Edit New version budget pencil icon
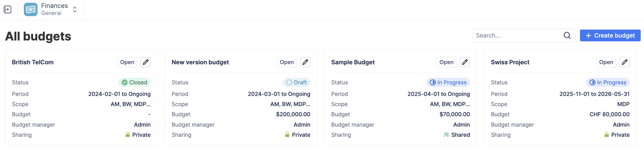Viewport: 644px width, 156px height. coord(305,62)
